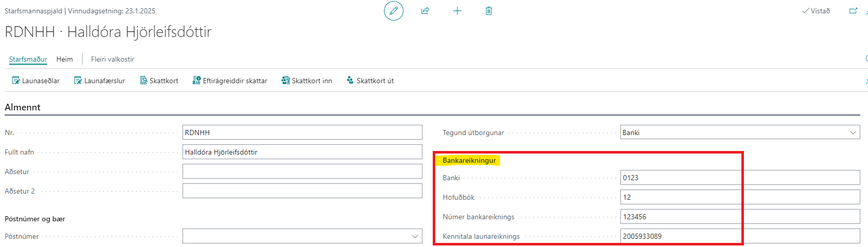The height and width of the screenshot is (247, 868).
Task: Open Launaseðlar payslips action
Action: click(x=36, y=81)
